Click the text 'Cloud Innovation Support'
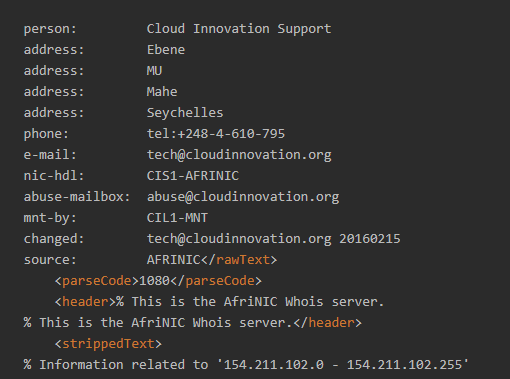Image resolution: width=510 pixels, height=379 pixels. point(239,29)
